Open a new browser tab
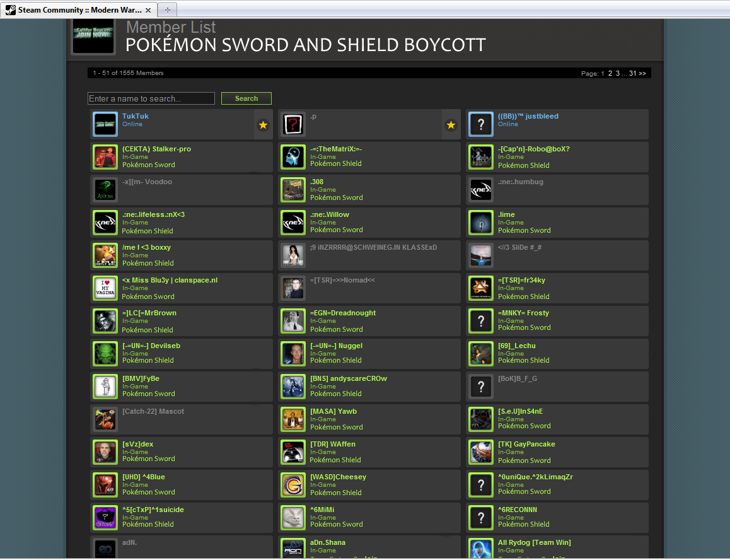The height and width of the screenshot is (560, 730). (168, 10)
